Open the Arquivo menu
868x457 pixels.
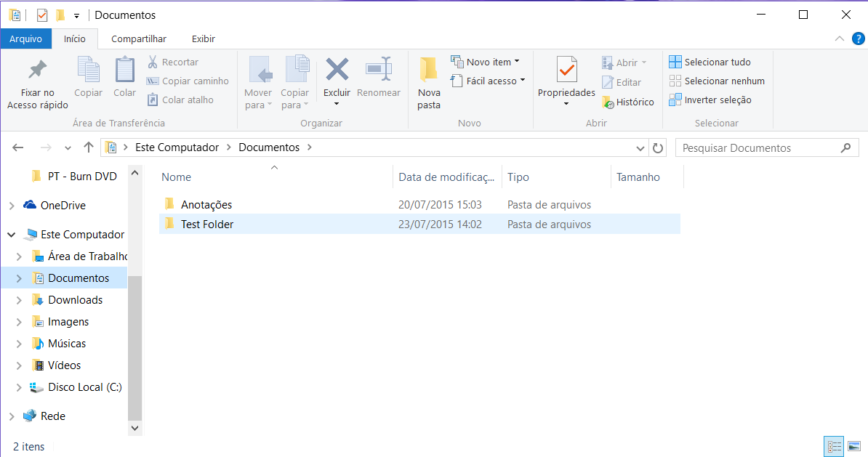[25, 39]
